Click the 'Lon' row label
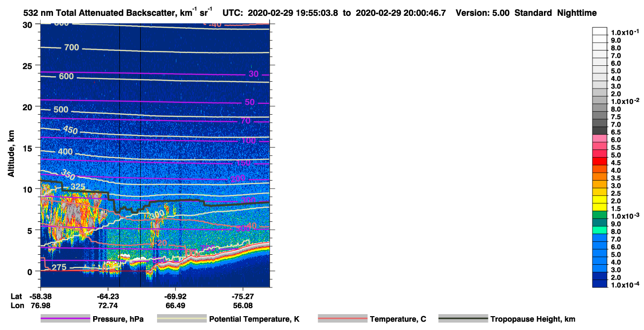The image size is (644, 330). (16, 306)
